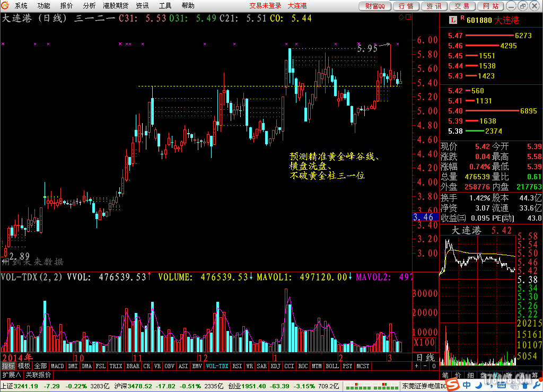Screen dimensions: 543x392
Task: Toggle the punctuation icon in IME bar
Action: point(488,385)
